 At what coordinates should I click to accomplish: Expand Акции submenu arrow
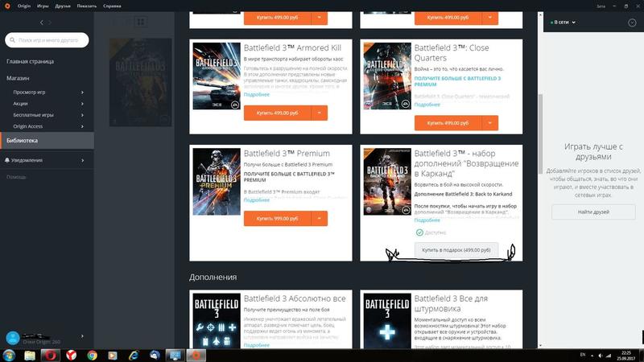click(x=83, y=104)
